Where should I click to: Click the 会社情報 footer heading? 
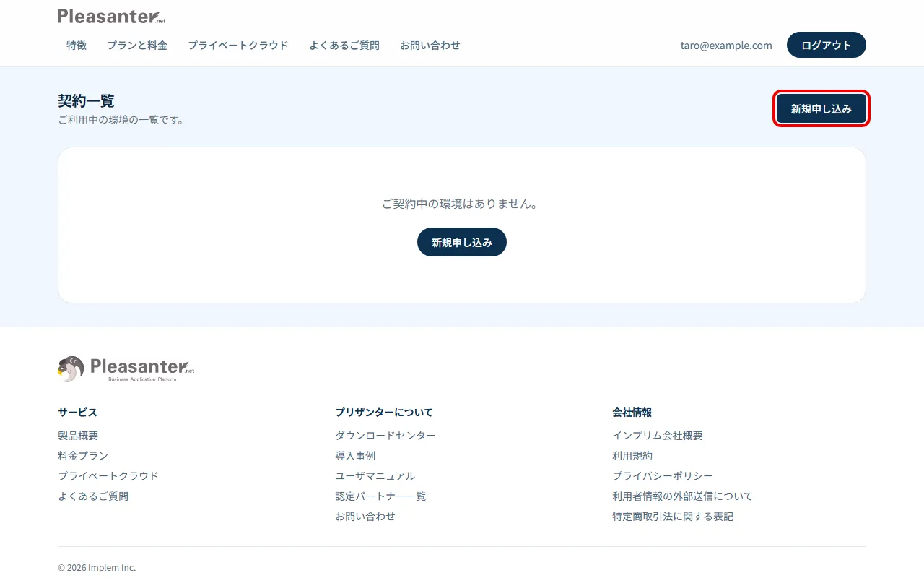coord(632,413)
